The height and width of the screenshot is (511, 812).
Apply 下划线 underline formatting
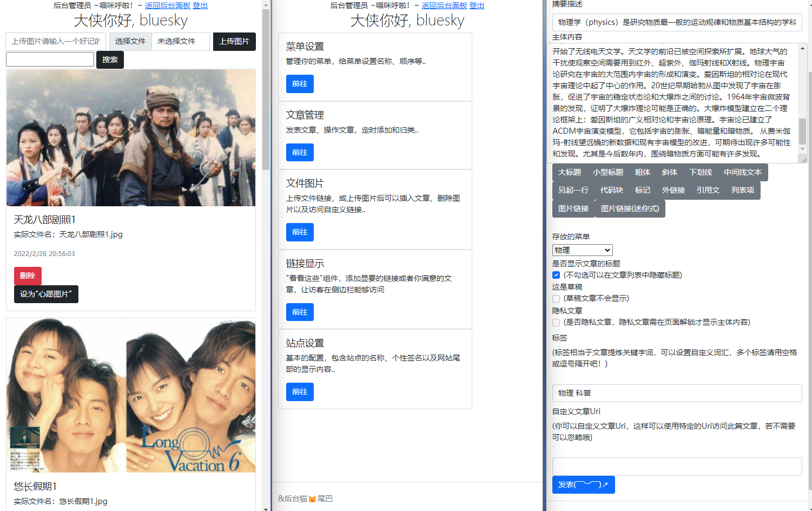(x=701, y=172)
